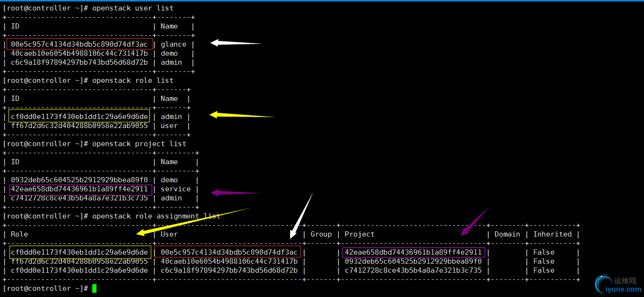Select the glance user ID in user list output
Screen dimensions: 644x297
click(x=79, y=44)
